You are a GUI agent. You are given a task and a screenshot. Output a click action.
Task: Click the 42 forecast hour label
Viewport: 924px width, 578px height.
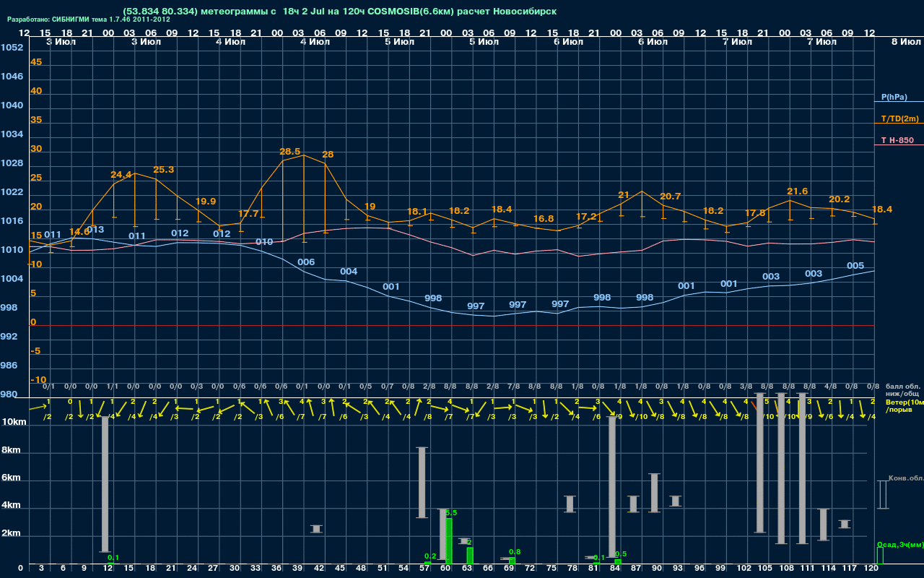[319, 569]
